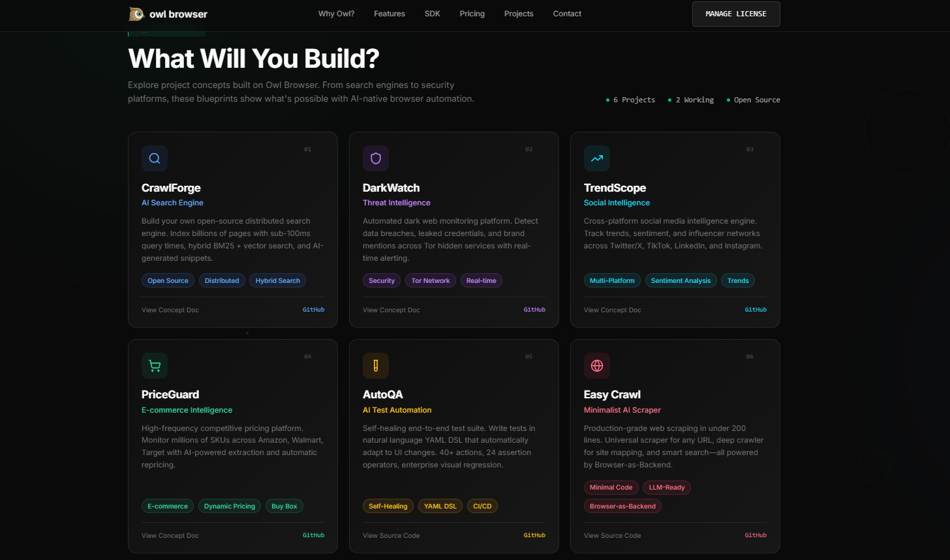The image size is (950, 560).
Task: Click the owl browser logo
Action: coord(168,13)
